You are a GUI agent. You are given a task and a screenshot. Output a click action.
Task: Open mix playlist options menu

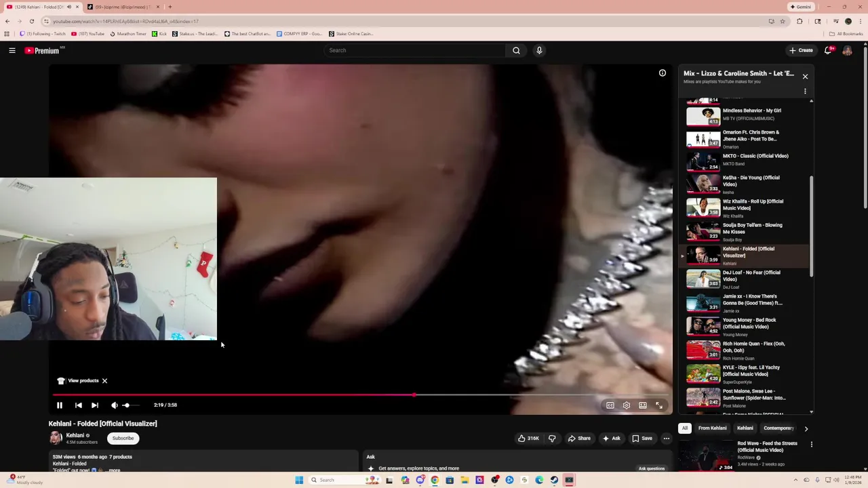tap(805, 91)
